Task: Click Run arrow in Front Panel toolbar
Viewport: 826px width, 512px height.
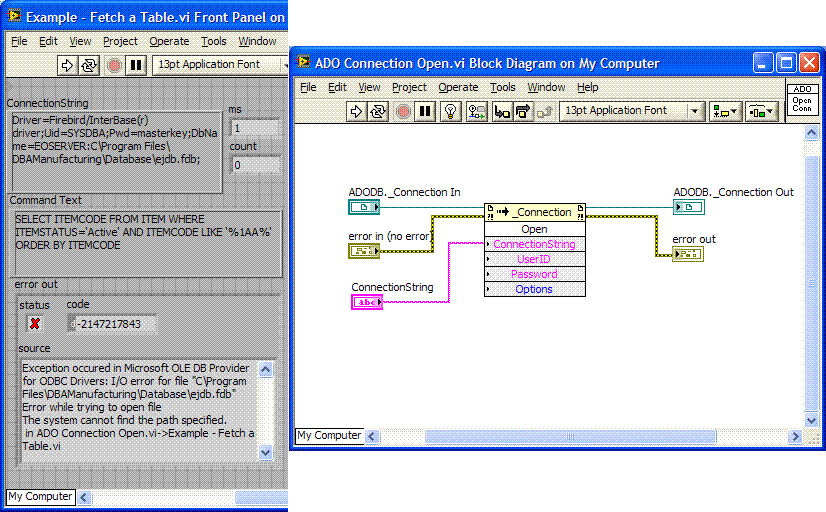Action: point(67,65)
